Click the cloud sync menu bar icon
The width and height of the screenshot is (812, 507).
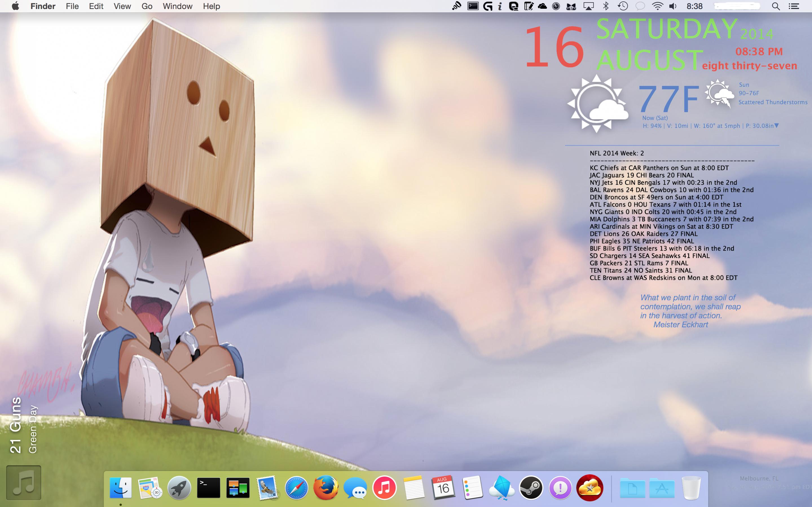(542, 6)
